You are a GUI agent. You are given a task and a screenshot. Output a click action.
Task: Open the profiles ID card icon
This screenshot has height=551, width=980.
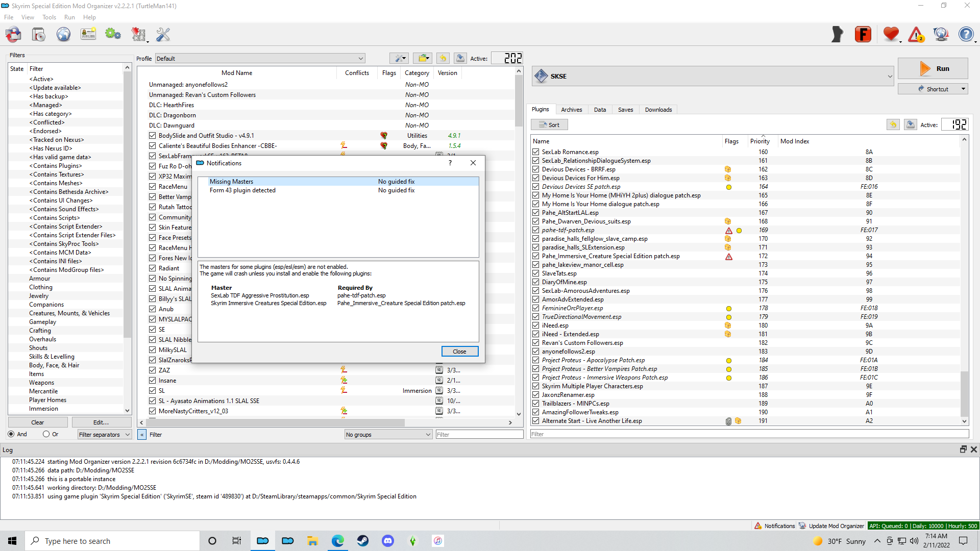88,35
